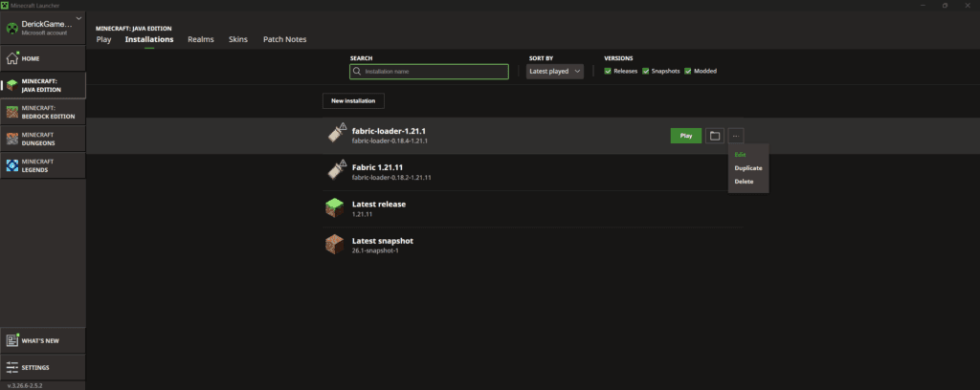This screenshot has height=390, width=980.
Task: Click the Home icon in sidebar
Action: coord(12,58)
